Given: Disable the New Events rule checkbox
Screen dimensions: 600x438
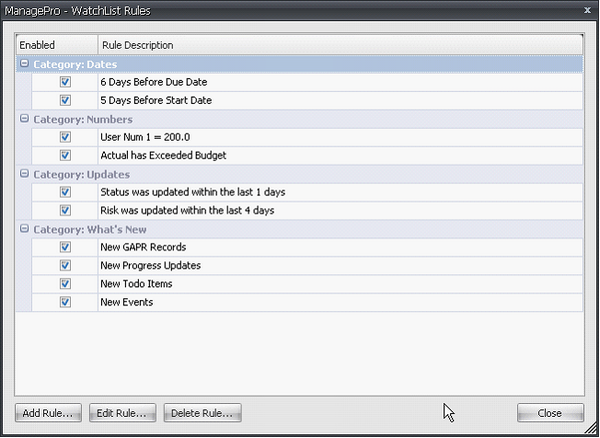Looking at the screenshot, I should (65, 302).
